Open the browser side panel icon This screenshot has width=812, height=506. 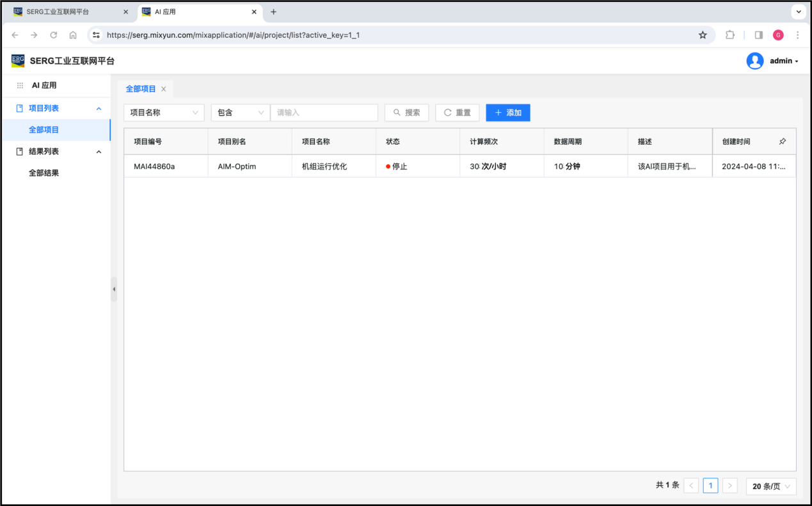point(759,35)
